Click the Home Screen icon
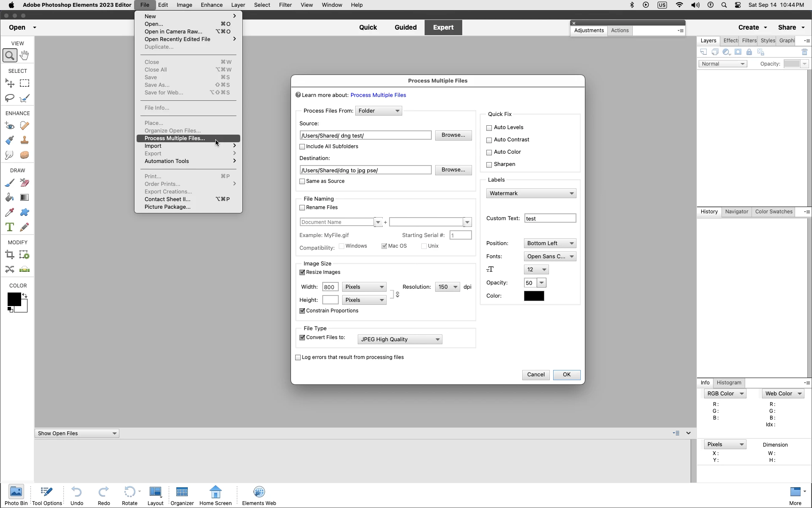 215,495
